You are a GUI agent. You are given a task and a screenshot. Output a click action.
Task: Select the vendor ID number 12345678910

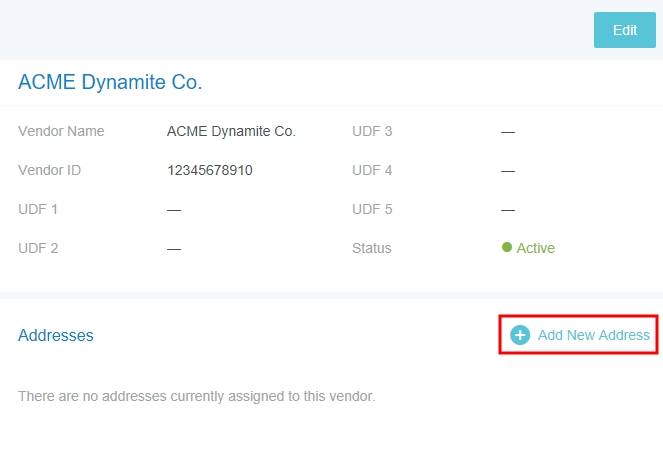210,170
